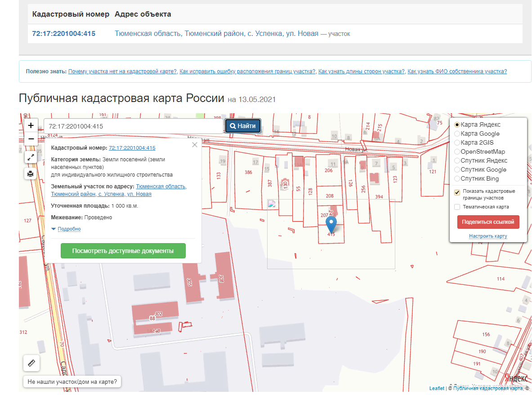Toggle fullscreen map view
This screenshot has width=532, height=395.
click(x=31, y=157)
